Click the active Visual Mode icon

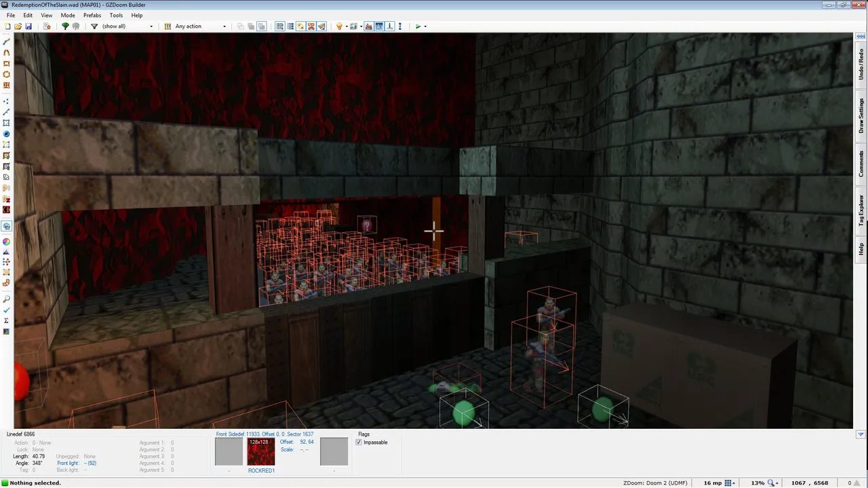(7, 226)
